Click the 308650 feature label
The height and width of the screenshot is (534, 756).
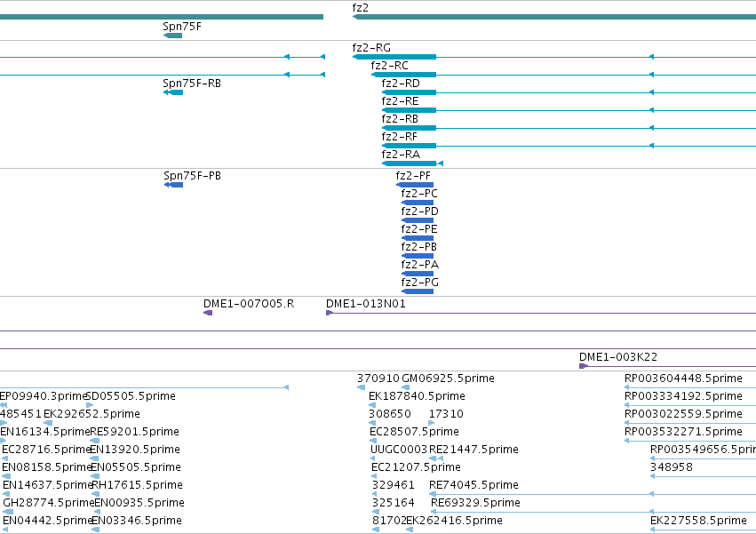(390, 414)
